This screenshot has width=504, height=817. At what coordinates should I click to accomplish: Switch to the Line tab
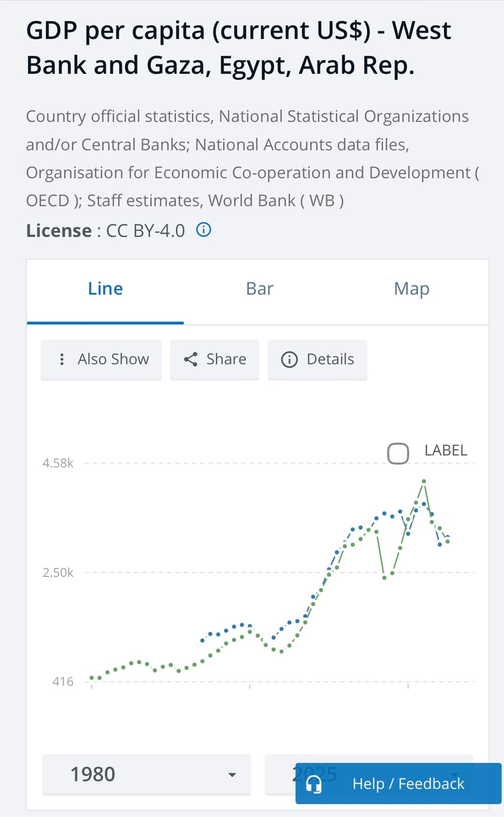pyautogui.click(x=105, y=289)
